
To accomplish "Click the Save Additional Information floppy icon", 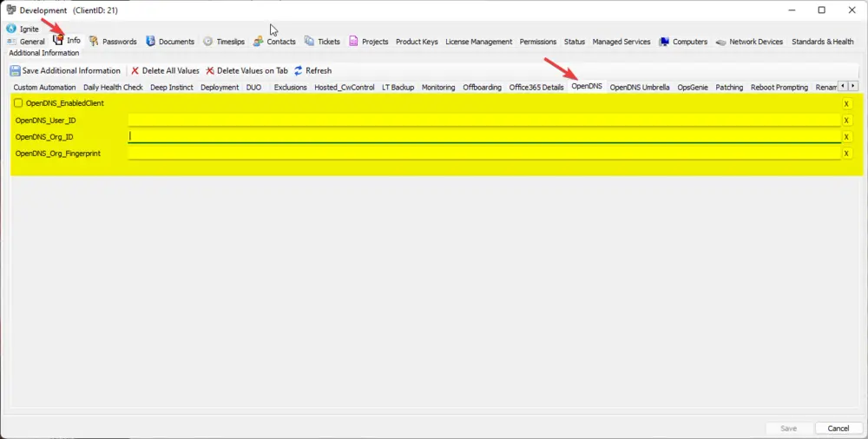I will pyautogui.click(x=15, y=71).
